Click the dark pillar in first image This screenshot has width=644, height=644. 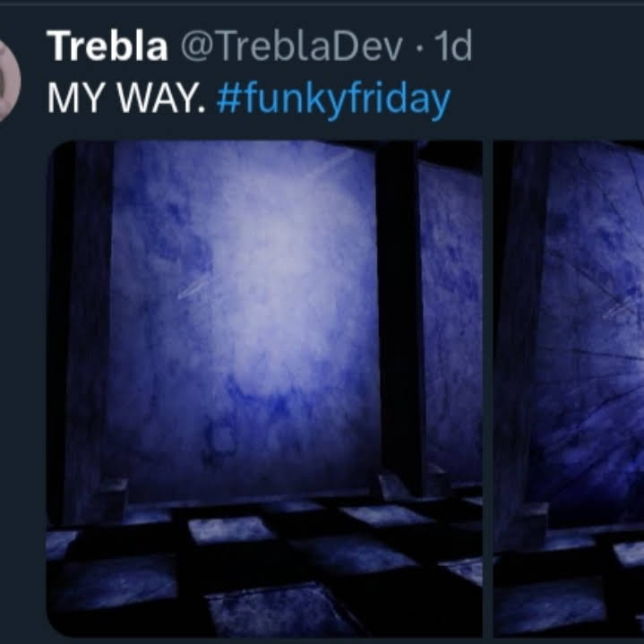click(399, 316)
